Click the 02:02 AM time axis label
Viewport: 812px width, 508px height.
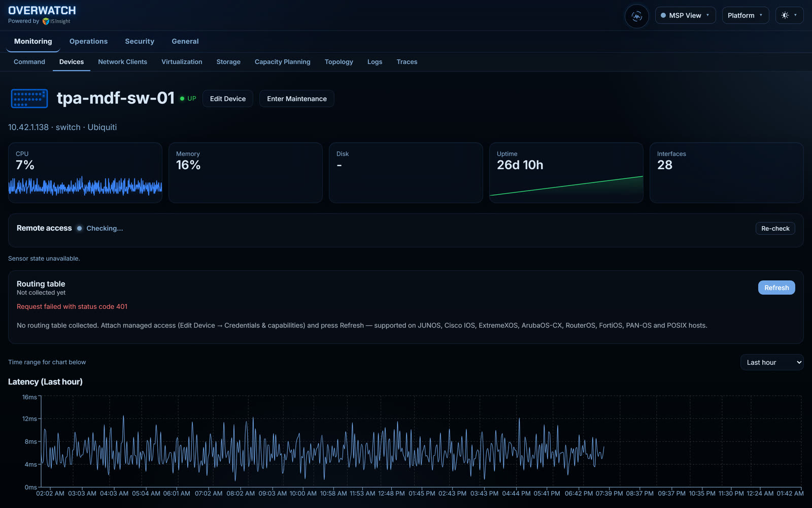50,493
